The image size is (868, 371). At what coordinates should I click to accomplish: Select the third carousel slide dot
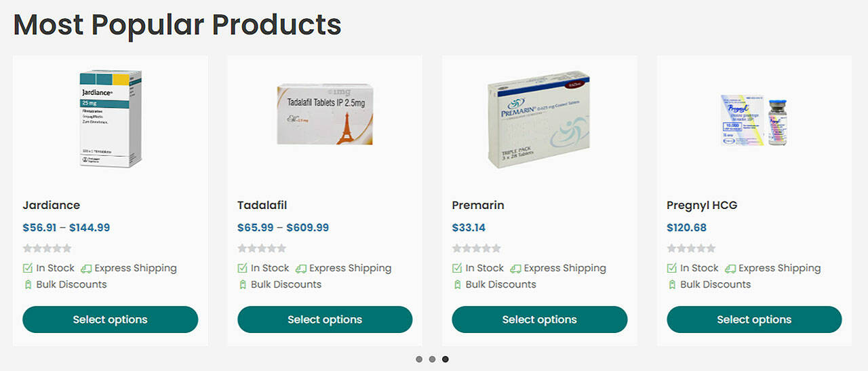coord(446,359)
